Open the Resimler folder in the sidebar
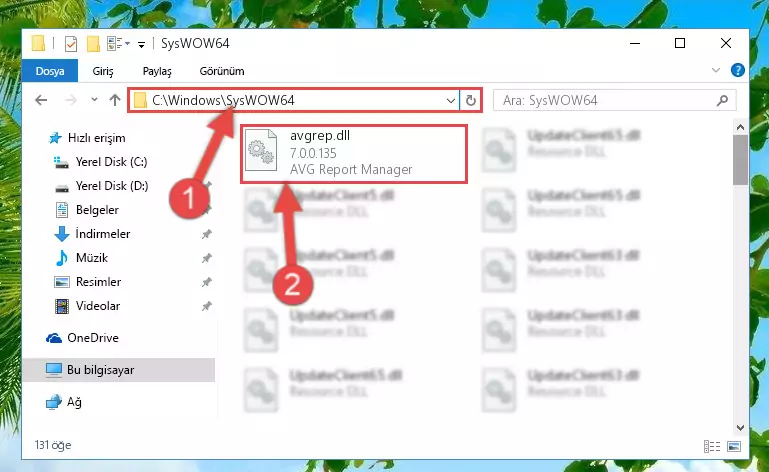This screenshot has height=472, width=769. tap(87, 282)
